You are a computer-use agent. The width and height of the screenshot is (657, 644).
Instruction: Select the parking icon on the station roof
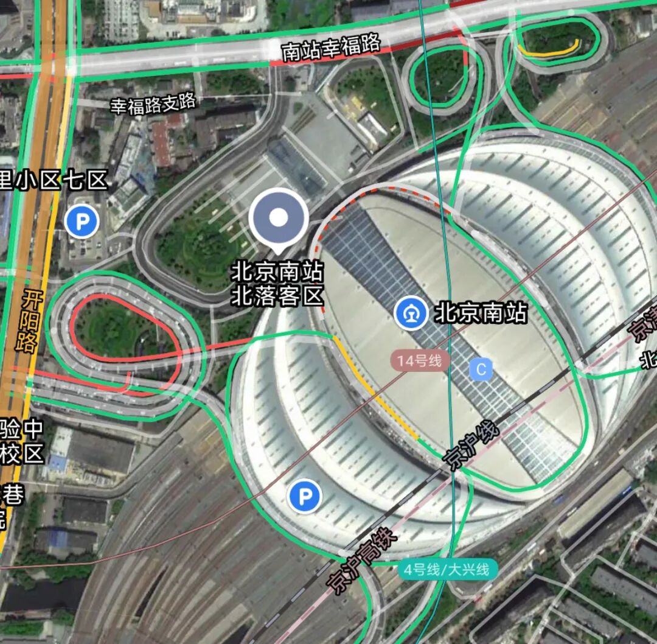pos(305,496)
